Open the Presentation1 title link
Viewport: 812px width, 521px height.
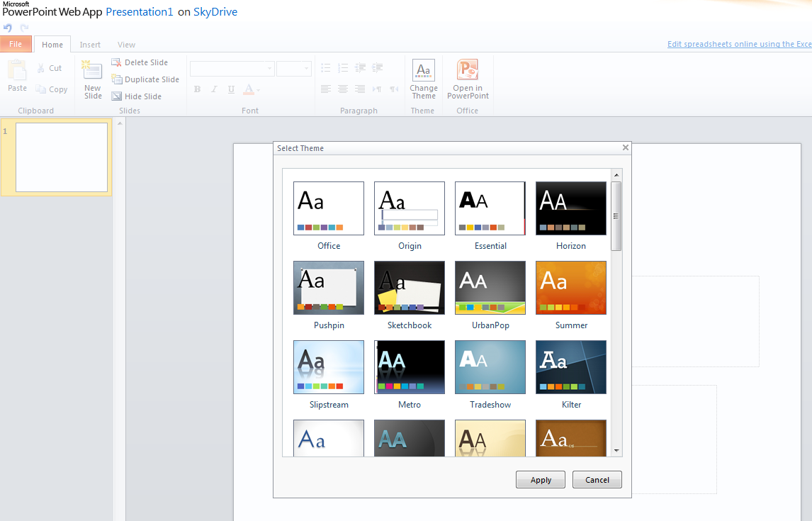(140, 11)
